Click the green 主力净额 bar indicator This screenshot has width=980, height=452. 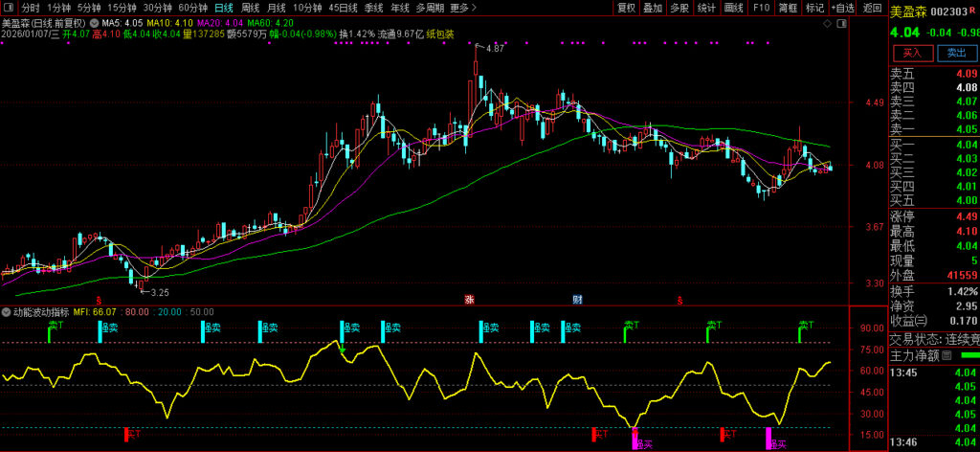click(x=969, y=355)
